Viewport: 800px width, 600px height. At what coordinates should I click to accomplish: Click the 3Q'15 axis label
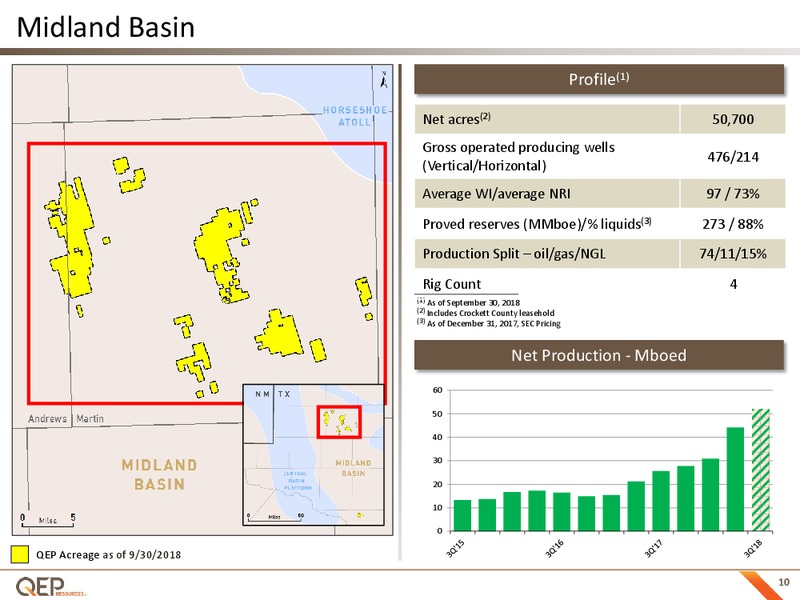[x=456, y=548]
